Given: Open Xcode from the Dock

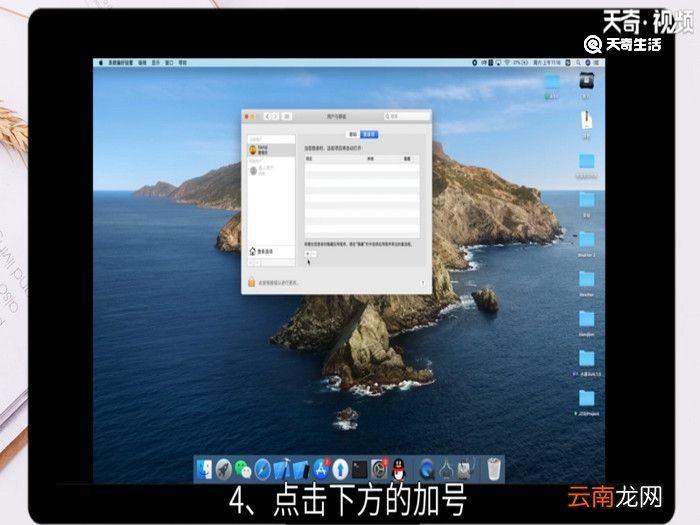Looking at the screenshot, I should [281, 469].
